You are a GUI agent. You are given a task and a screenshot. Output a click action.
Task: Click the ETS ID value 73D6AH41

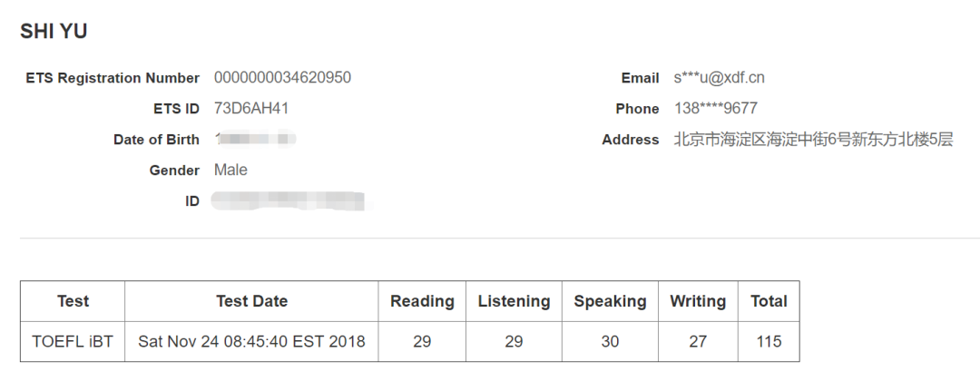pos(251,109)
